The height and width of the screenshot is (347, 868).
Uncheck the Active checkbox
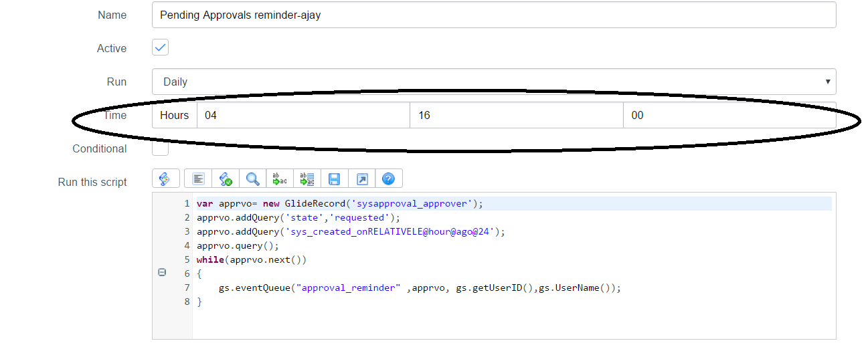coord(160,47)
